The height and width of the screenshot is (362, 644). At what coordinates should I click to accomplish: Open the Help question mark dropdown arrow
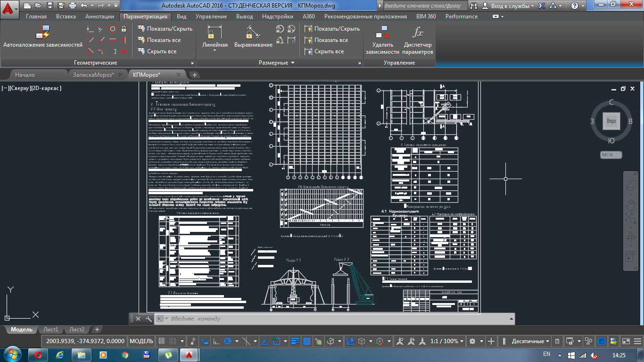[584, 6]
